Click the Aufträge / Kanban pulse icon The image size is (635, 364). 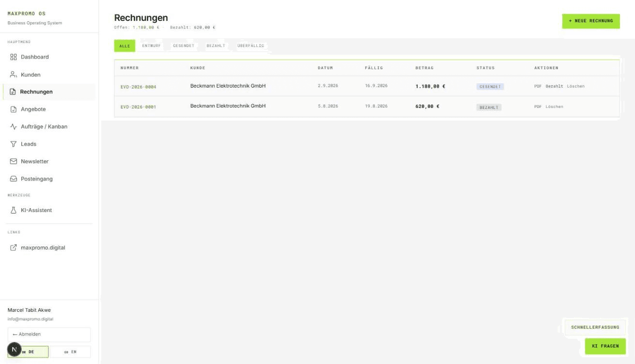(x=14, y=127)
